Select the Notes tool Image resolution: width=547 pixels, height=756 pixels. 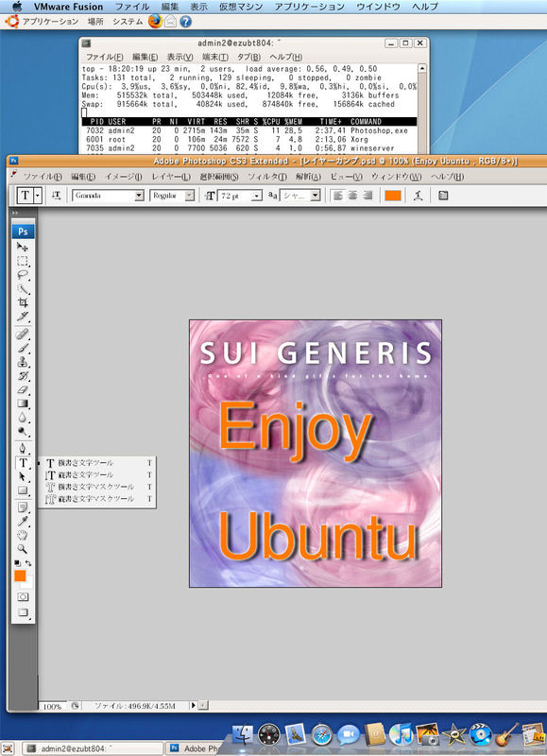pos(22,507)
